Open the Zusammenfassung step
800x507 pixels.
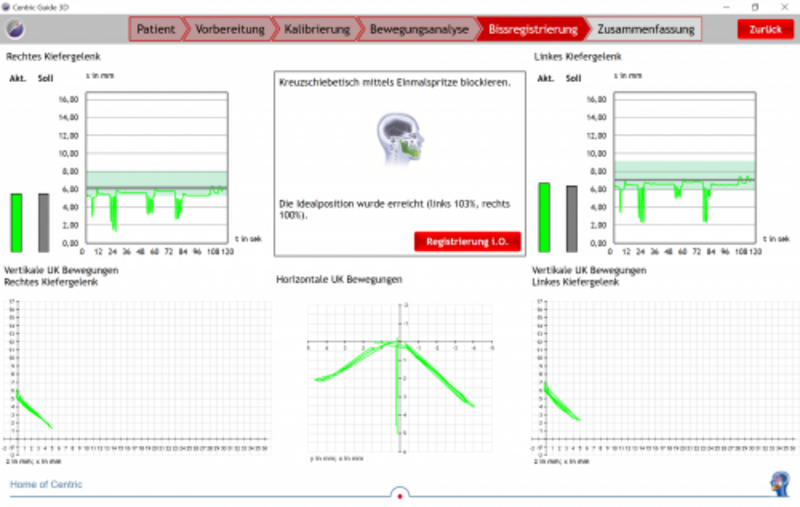646,29
